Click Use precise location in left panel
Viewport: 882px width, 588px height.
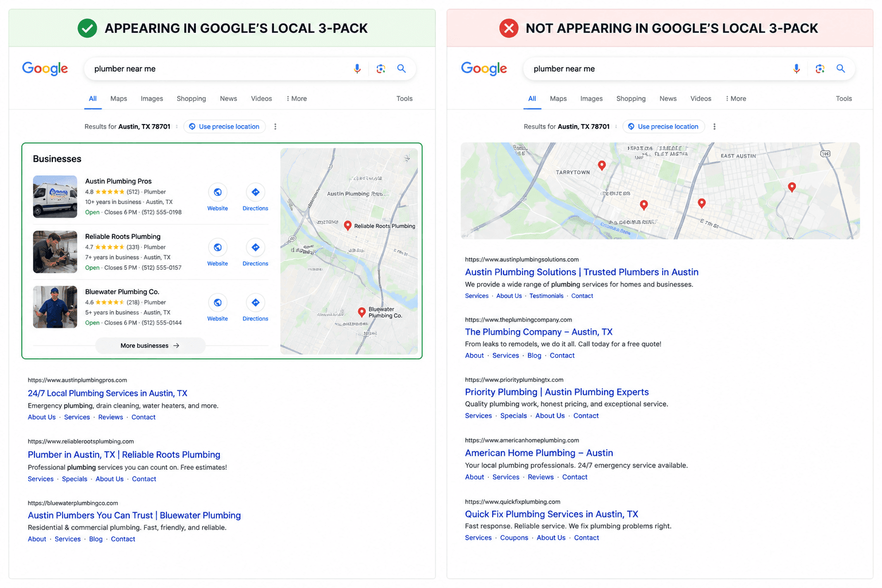[x=225, y=127]
